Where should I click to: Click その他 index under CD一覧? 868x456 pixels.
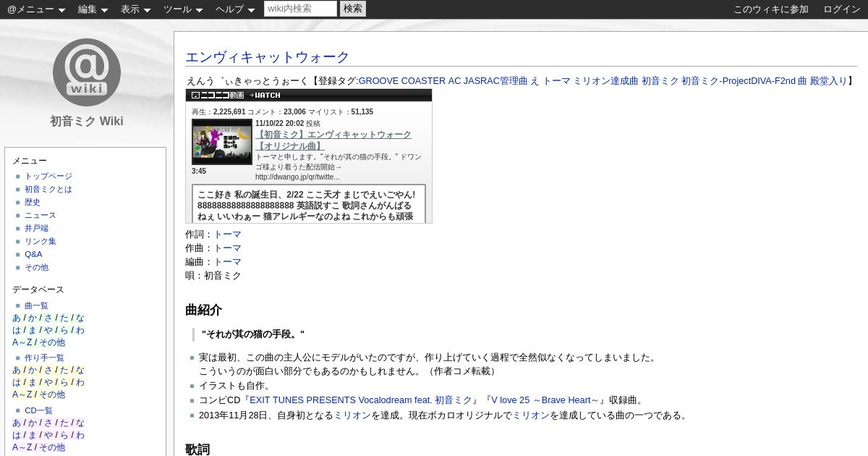tap(52, 447)
